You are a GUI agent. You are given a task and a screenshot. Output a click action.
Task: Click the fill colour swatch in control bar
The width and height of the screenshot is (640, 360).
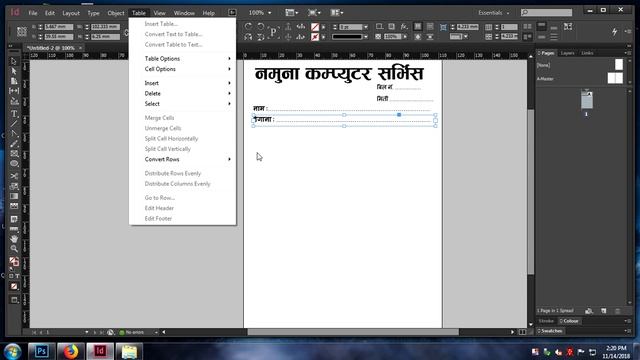click(315, 27)
